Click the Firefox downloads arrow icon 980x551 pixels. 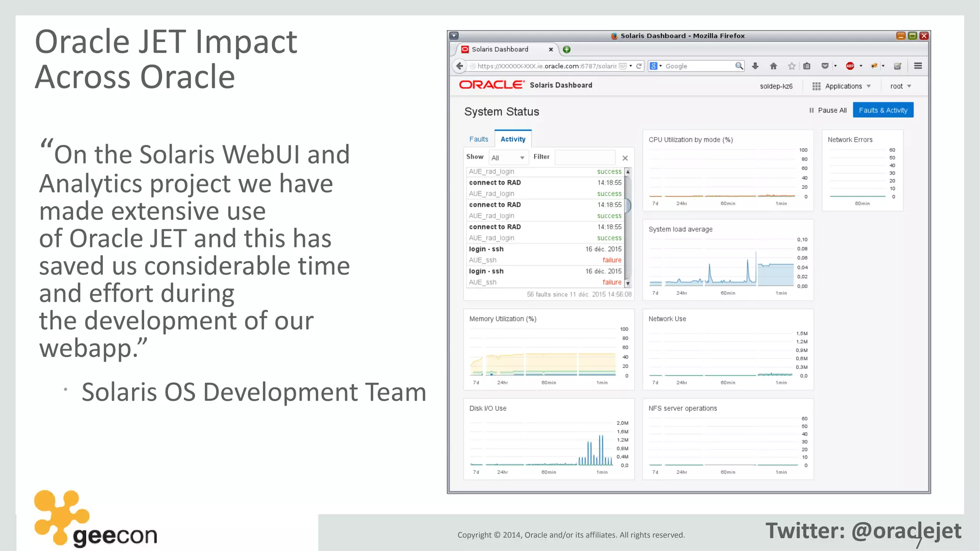click(x=755, y=66)
